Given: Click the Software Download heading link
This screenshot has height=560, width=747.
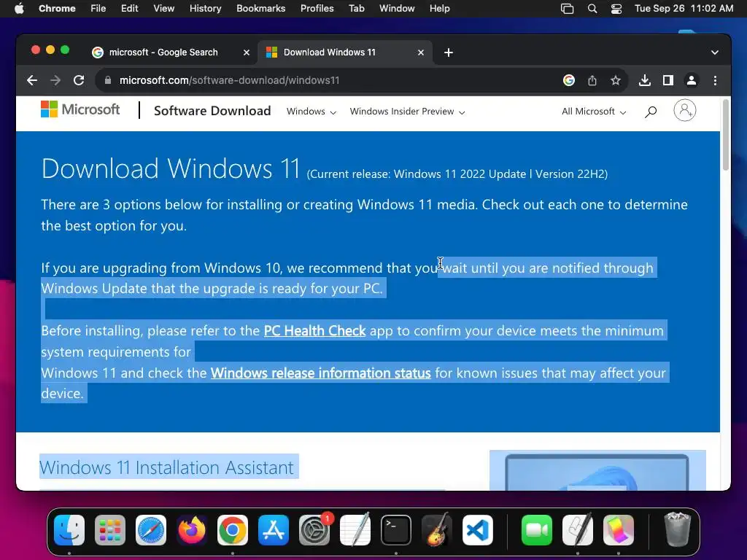Looking at the screenshot, I should (x=212, y=111).
